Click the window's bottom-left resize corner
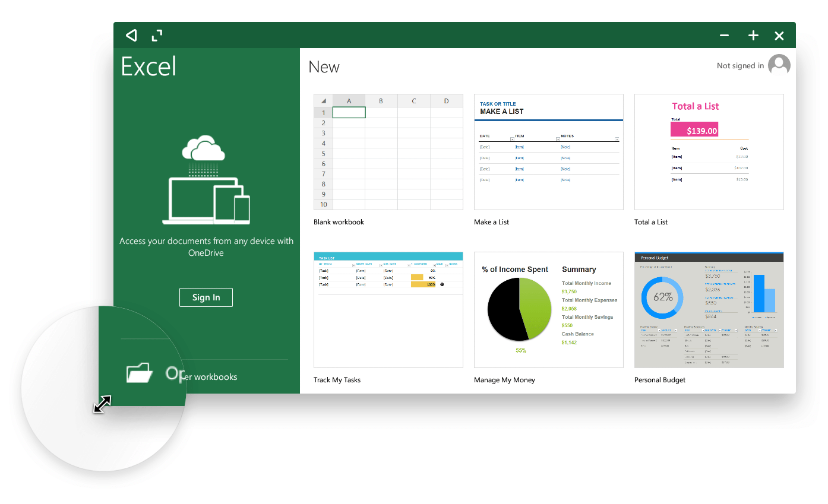 [102, 404]
